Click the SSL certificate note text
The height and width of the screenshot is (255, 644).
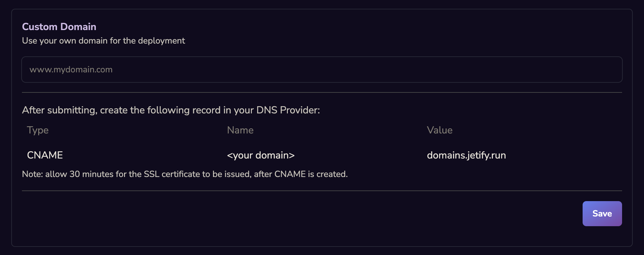click(x=184, y=174)
